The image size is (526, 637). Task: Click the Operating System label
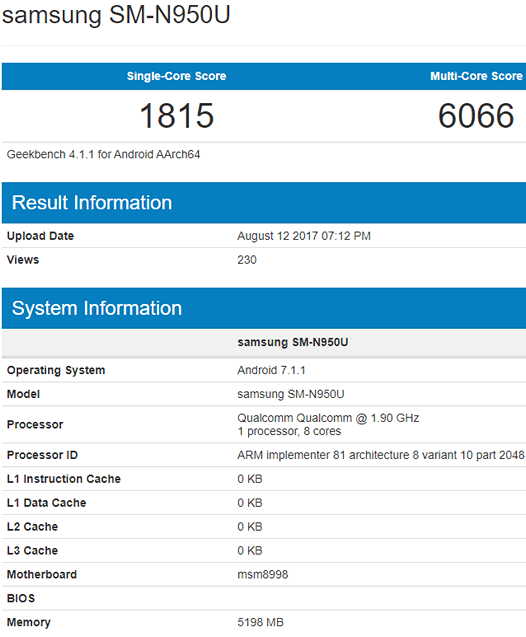click(56, 370)
